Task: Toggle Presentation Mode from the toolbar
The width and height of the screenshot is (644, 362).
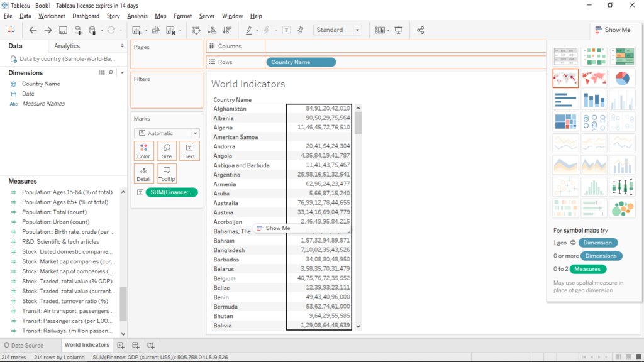Action: [x=399, y=30]
